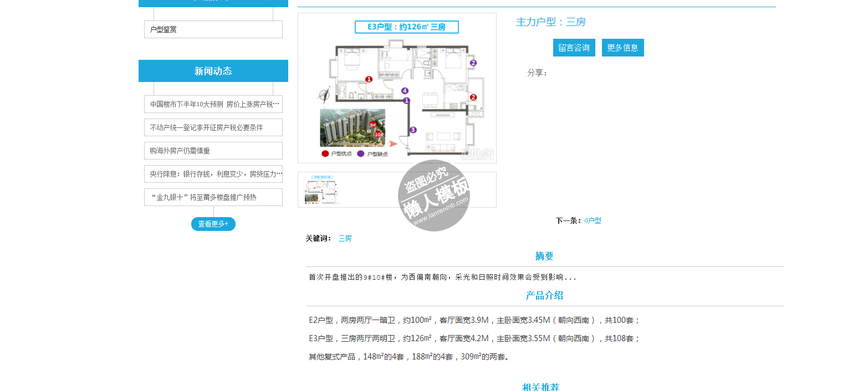The height and width of the screenshot is (391, 868).
Task: Open the 户型鉴赏 sidebar item
Action: [213, 29]
